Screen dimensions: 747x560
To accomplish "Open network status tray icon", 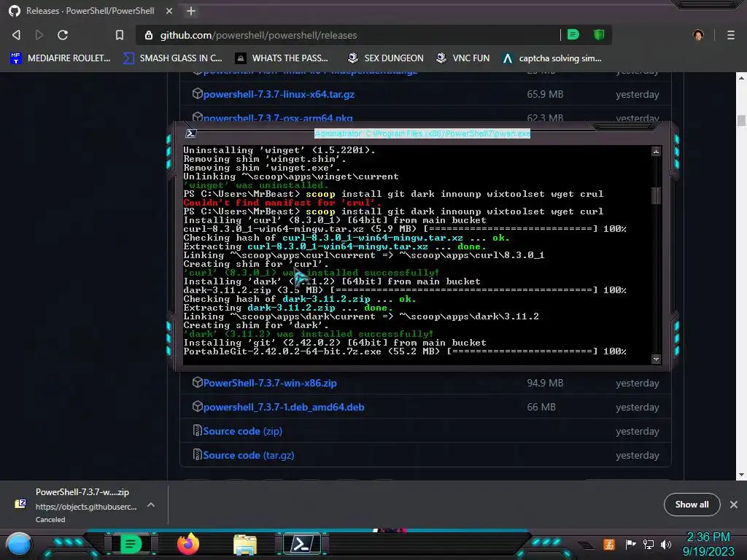I will pyautogui.click(x=649, y=544).
